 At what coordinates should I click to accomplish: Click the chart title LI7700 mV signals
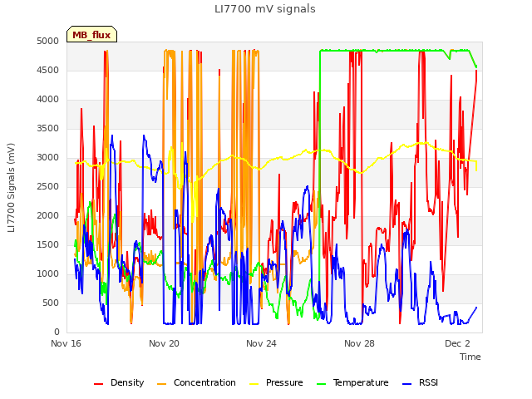pyautogui.click(x=265, y=9)
